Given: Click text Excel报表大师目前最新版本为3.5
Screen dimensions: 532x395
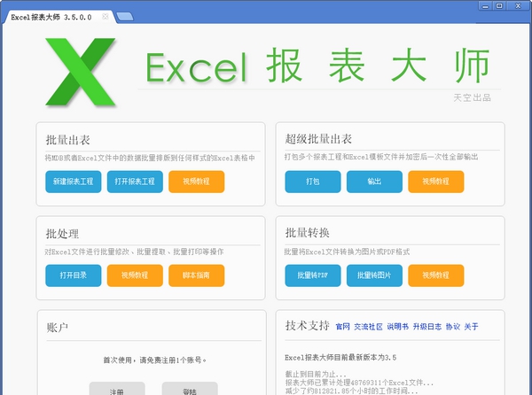Looking at the screenshot, I should point(340,358).
